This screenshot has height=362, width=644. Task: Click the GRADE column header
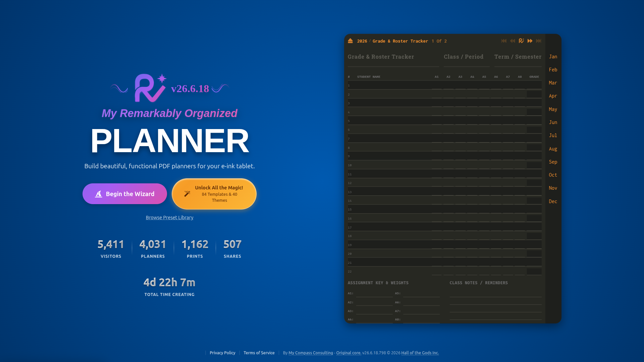point(534,77)
